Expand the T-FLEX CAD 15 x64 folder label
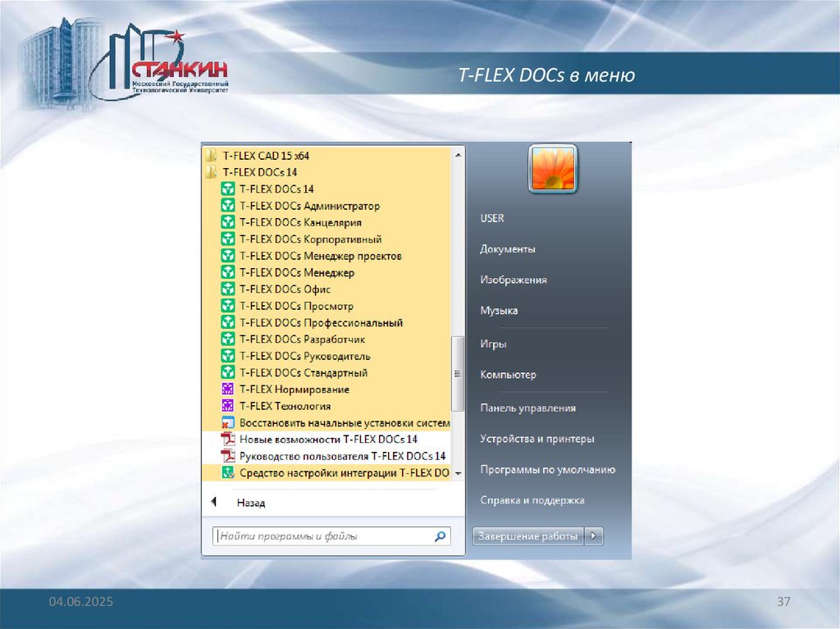This screenshot has width=840, height=629. point(266,155)
